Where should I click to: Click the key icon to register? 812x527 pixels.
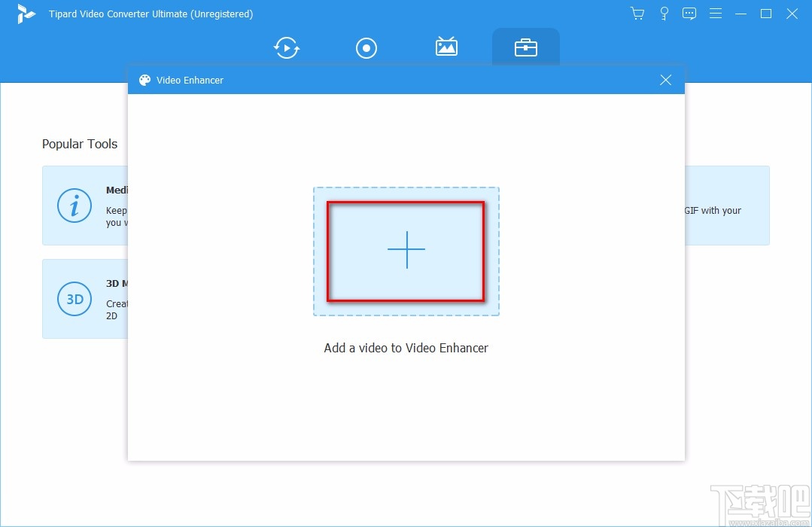point(664,14)
